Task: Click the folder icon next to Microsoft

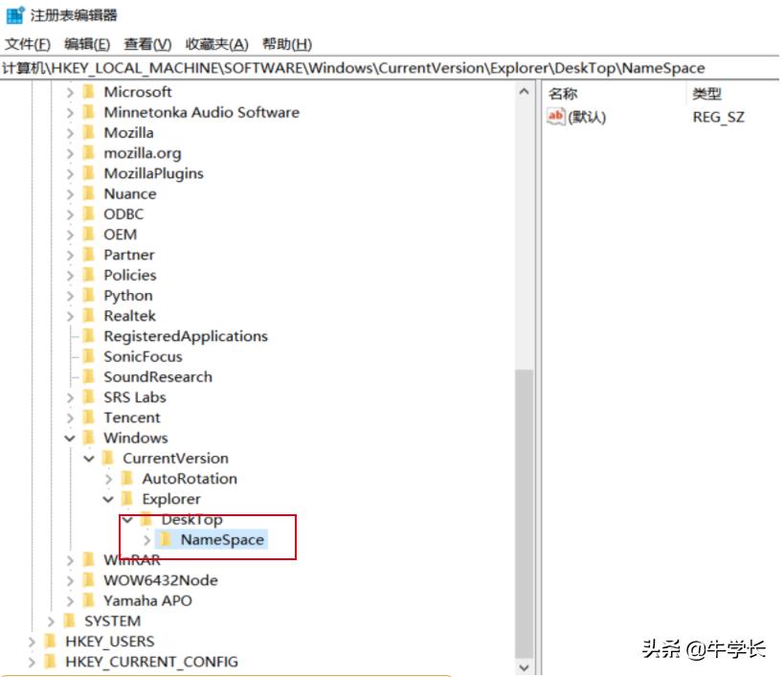Action: click(x=89, y=92)
